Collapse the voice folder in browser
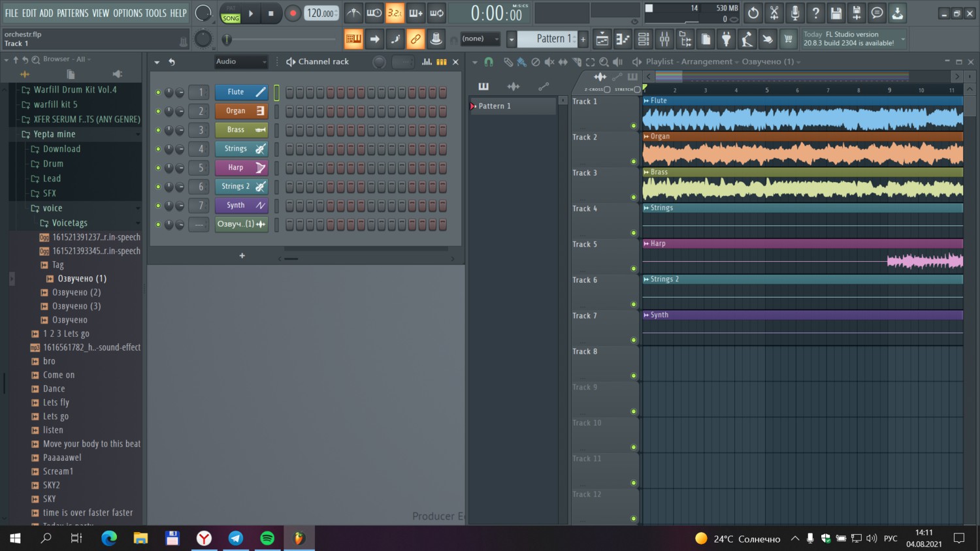 coord(52,208)
